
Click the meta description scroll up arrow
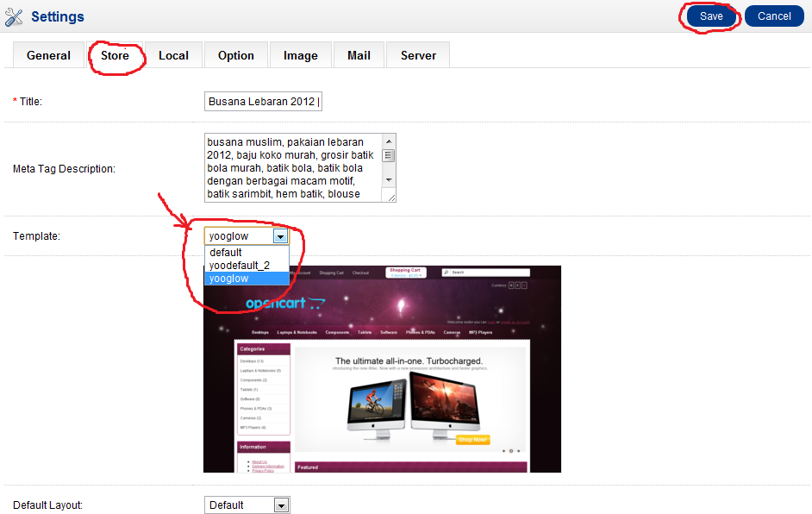point(389,141)
